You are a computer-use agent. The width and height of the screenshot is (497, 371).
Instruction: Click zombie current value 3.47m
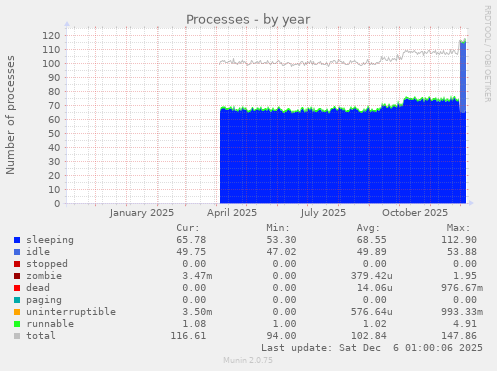tap(197, 276)
